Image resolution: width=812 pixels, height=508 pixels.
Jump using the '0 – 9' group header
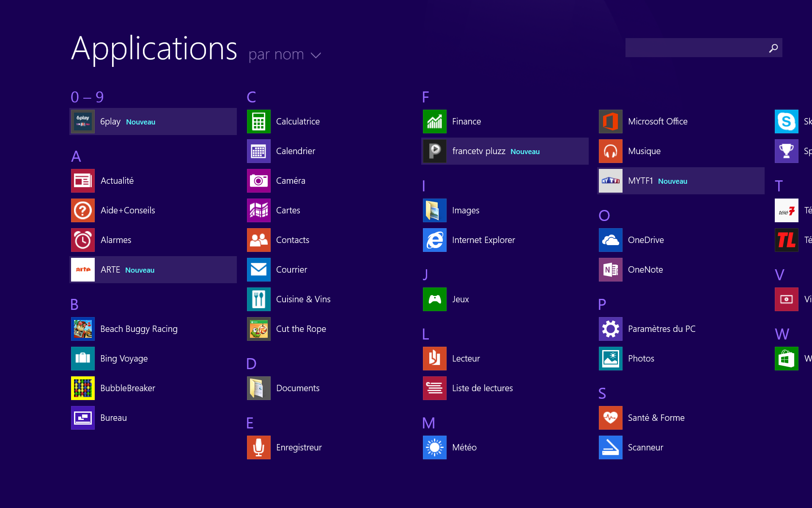coord(87,97)
